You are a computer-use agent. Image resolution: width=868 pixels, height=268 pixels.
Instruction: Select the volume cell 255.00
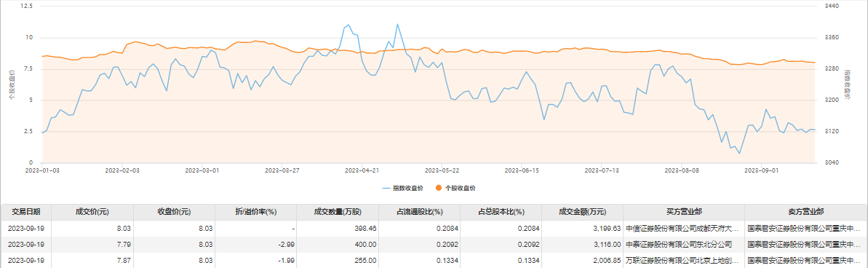tap(365, 260)
